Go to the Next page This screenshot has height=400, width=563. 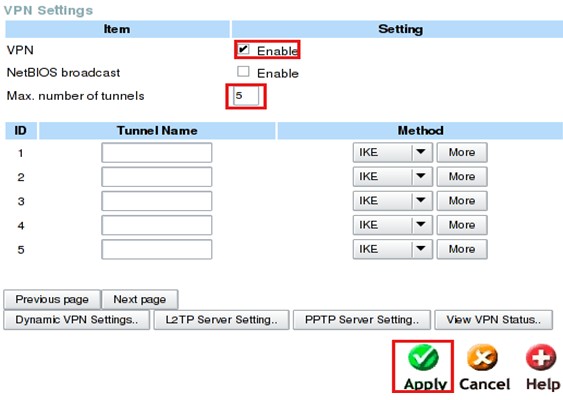click(x=140, y=299)
